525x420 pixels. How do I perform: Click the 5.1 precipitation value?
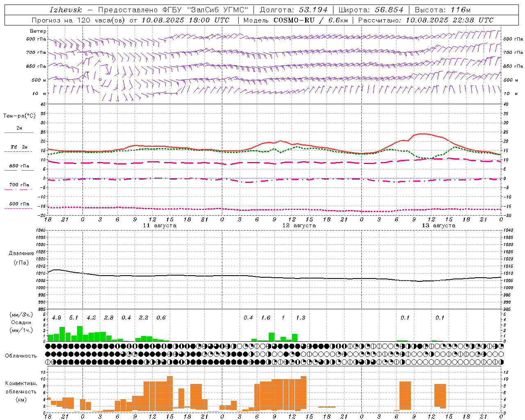[73, 317]
